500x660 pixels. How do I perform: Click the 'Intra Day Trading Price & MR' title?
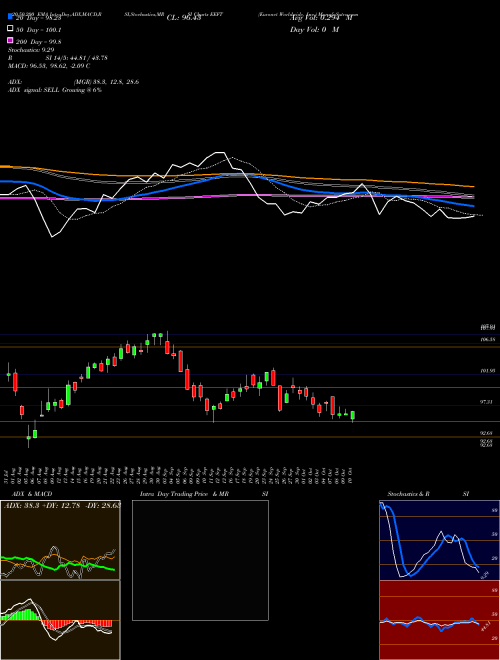pyautogui.click(x=184, y=494)
